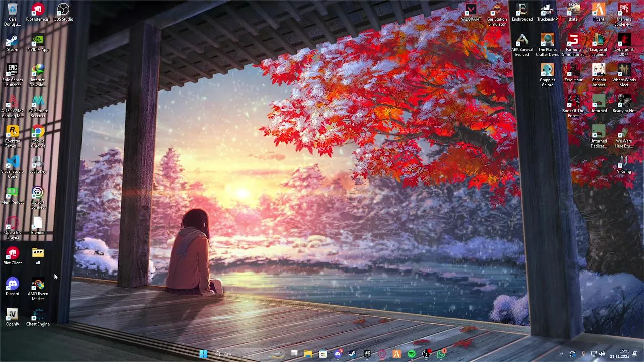Open the Riot İstemcisi desktop shortcut

[38, 12]
